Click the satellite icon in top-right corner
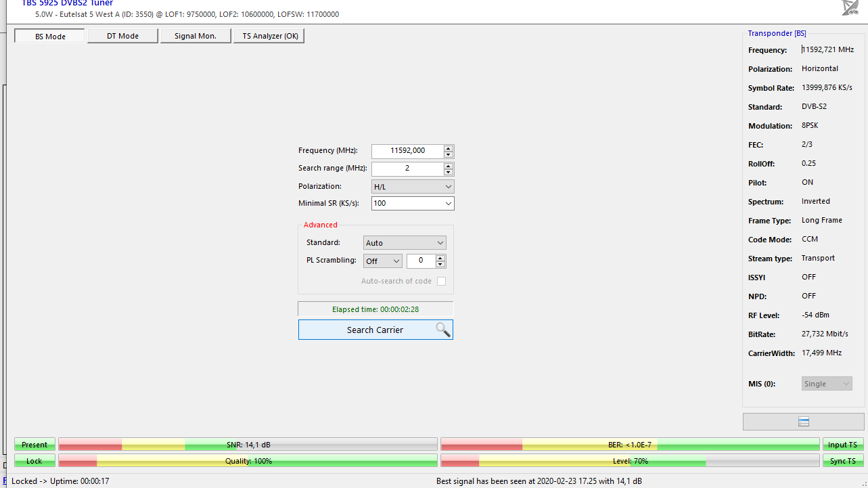The height and width of the screenshot is (488, 868). coord(850,7)
